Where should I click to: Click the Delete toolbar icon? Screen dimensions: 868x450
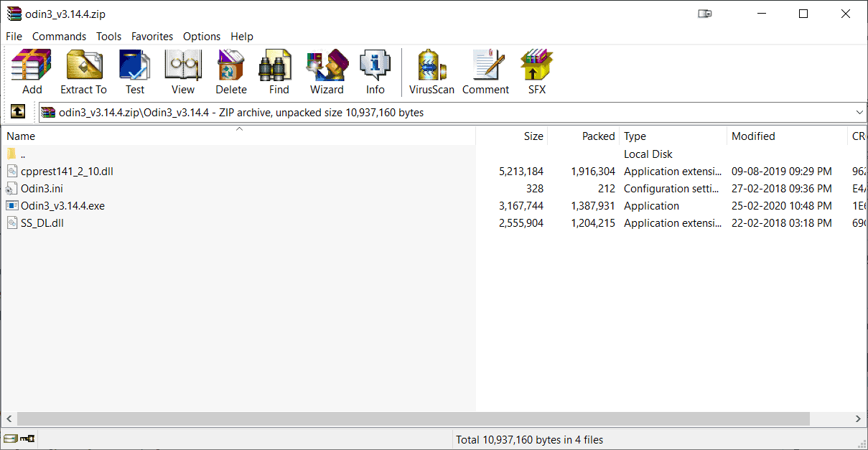231,72
